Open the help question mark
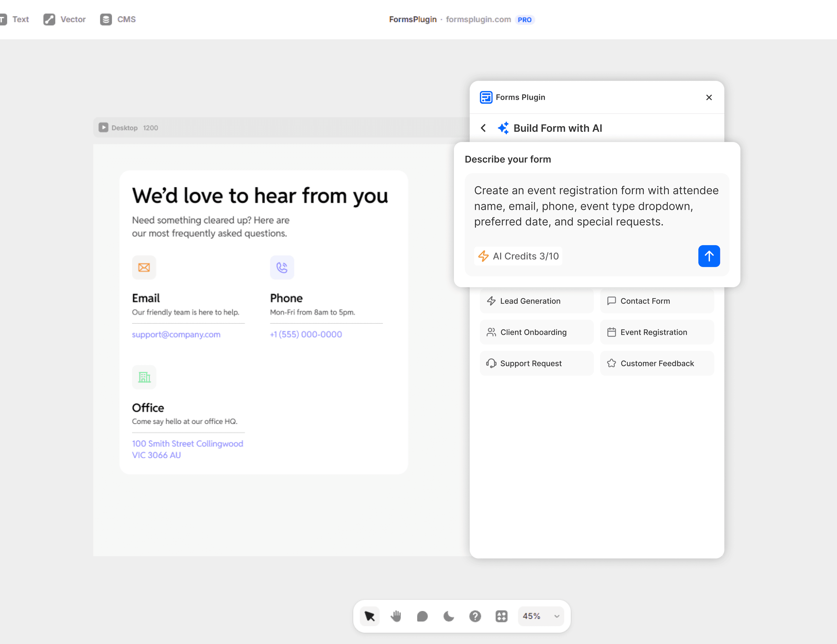 pos(475,616)
